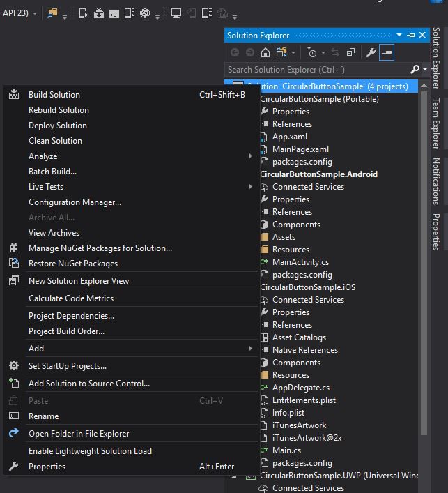The width and height of the screenshot is (448, 493).
Task: Switch to Team Explorer side tab
Action: (436, 123)
